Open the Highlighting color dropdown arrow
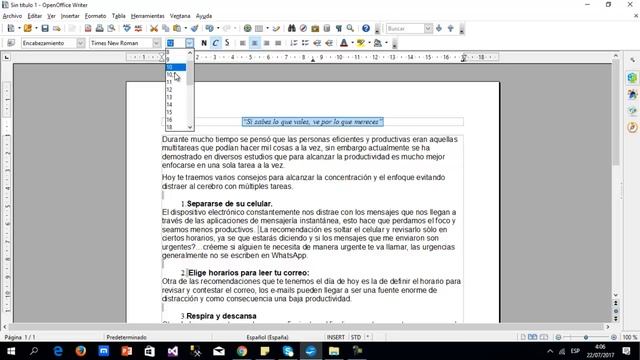This screenshot has height=360, width=640. (x=369, y=43)
